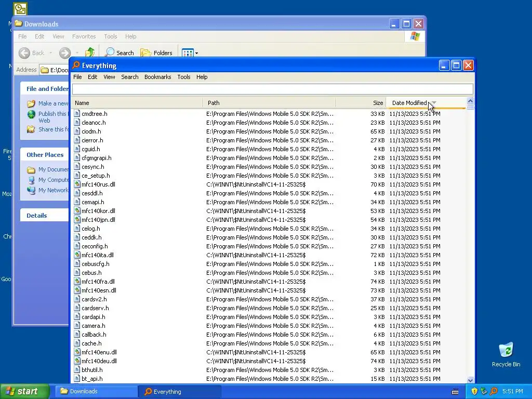Click the Everything search input box
Image resolution: width=532 pixels, height=399 pixels.
click(272, 89)
